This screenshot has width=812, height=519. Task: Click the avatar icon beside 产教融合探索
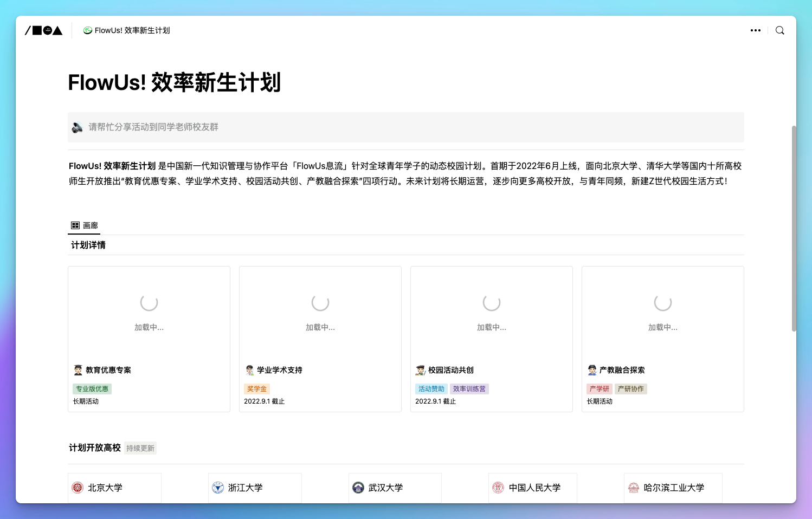point(592,370)
